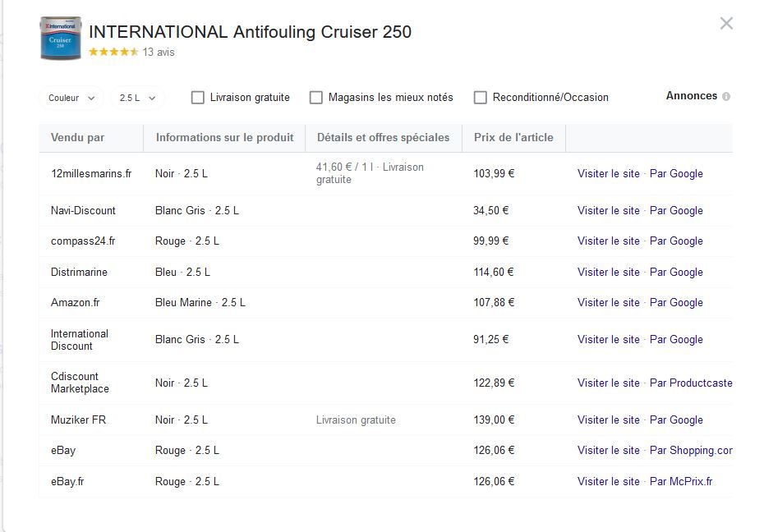This screenshot has height=532, width=764.
Task: Visit the site for the eBay row
Action: point(608,450)
